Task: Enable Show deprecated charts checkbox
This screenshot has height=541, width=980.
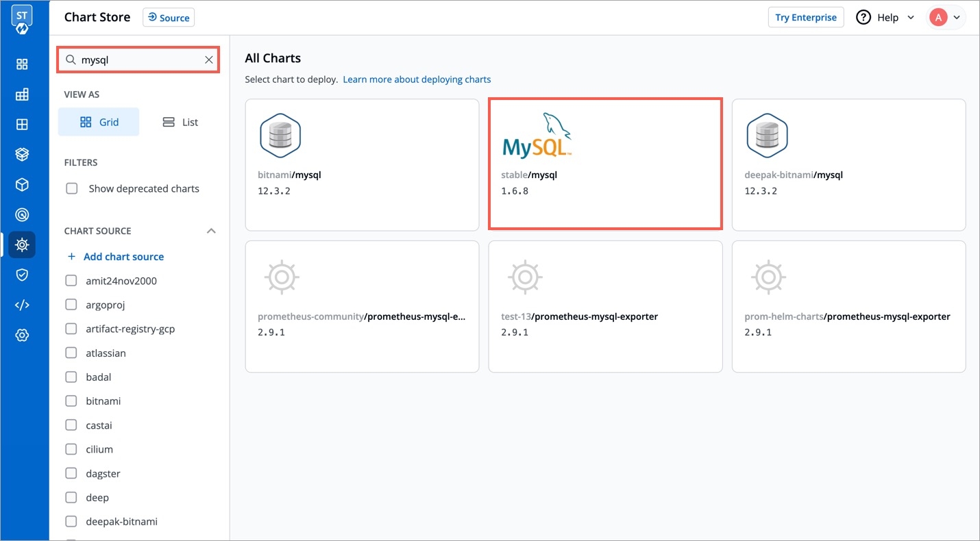Action: tap(71, 188)
